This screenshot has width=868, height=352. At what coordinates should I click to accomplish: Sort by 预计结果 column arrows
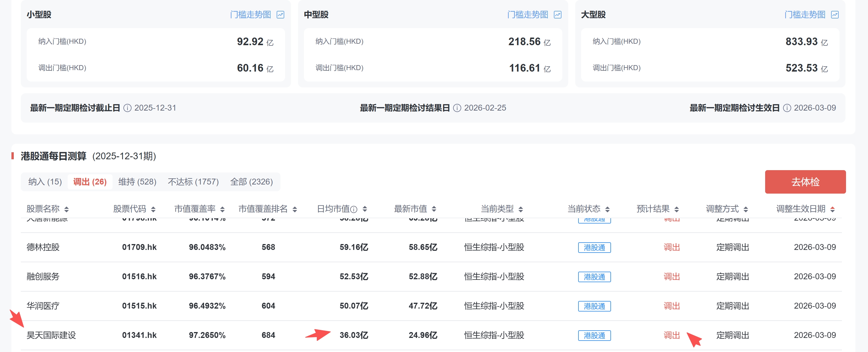point(677,209)
